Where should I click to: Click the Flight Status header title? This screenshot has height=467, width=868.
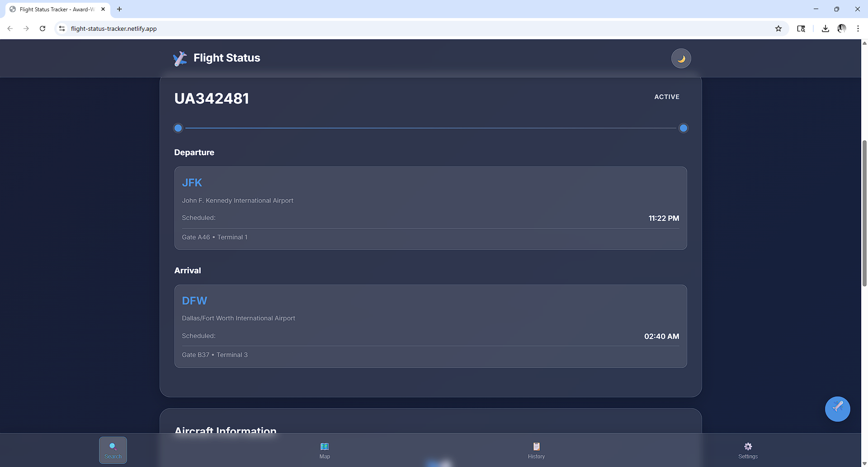pyautogui.click(x=226, y=58)
